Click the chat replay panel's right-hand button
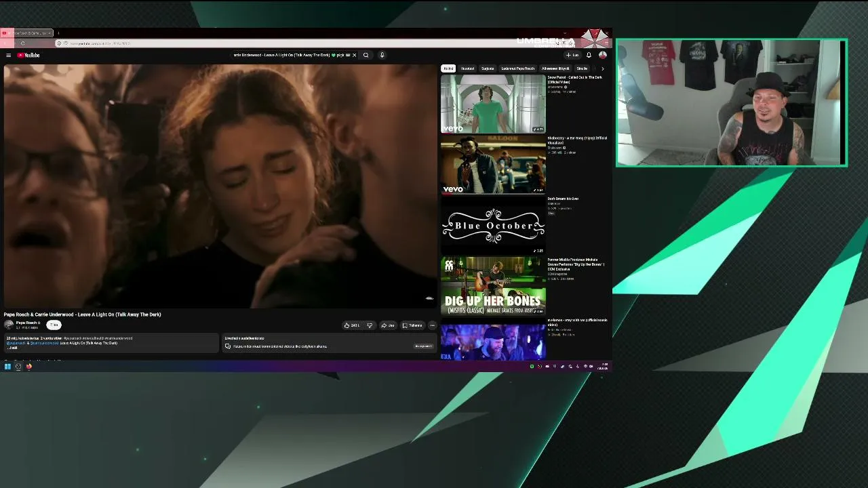The width and height of the screenshot is (868, 488). (423, 346)
